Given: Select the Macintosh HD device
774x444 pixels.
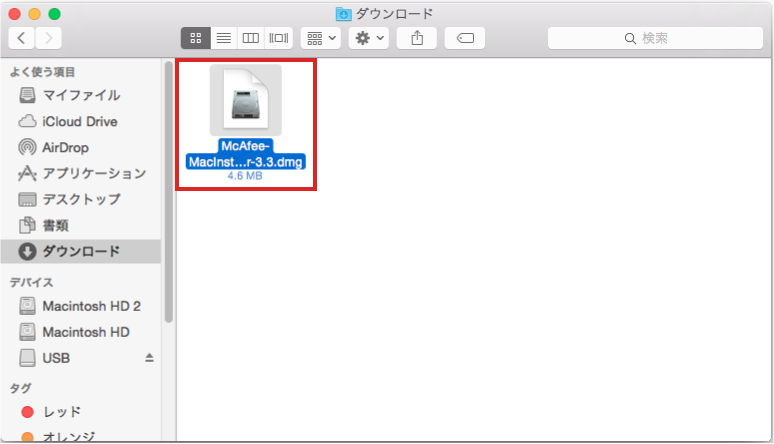Looking at the screenshot, I should click(80, 332).
